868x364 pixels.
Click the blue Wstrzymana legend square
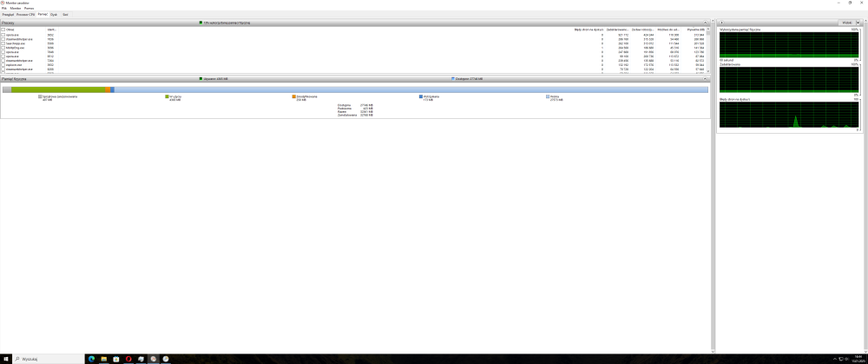pos(421,96)
